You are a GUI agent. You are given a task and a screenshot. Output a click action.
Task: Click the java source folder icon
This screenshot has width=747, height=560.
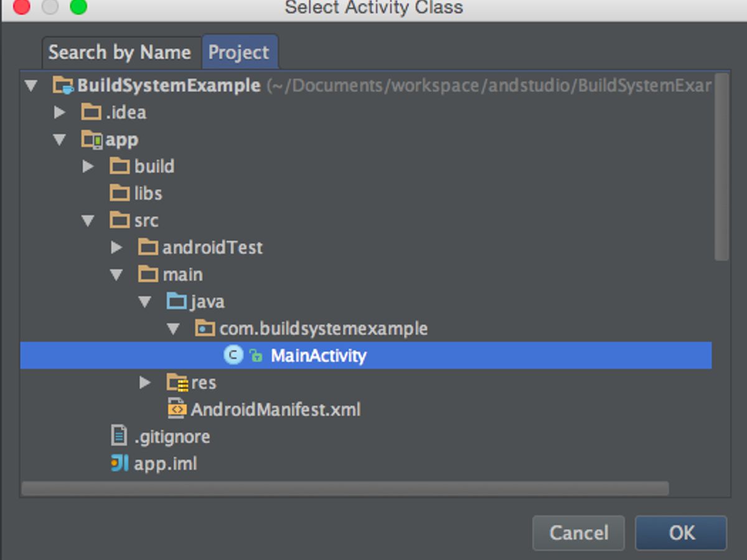(177, 302)
